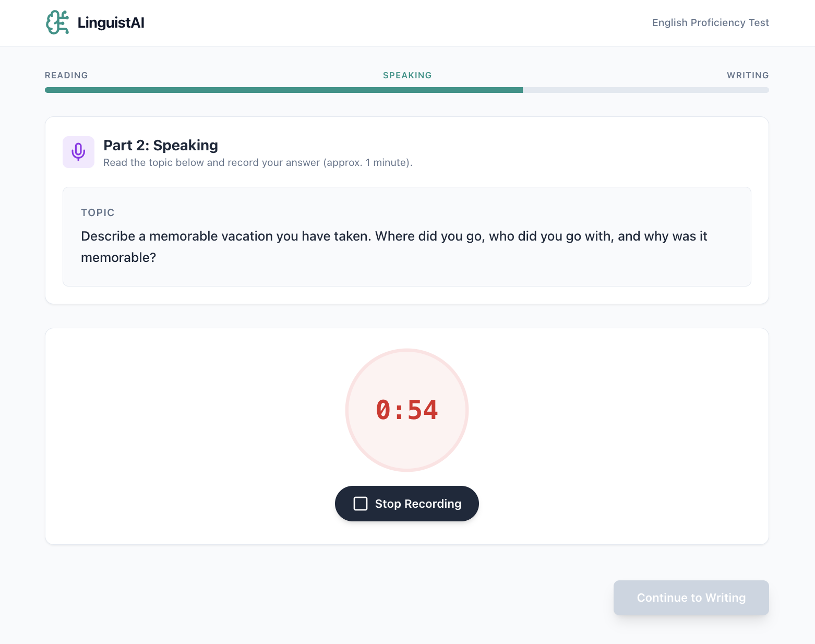
Task: Click the TOPIC label
Action: (98, 212)
